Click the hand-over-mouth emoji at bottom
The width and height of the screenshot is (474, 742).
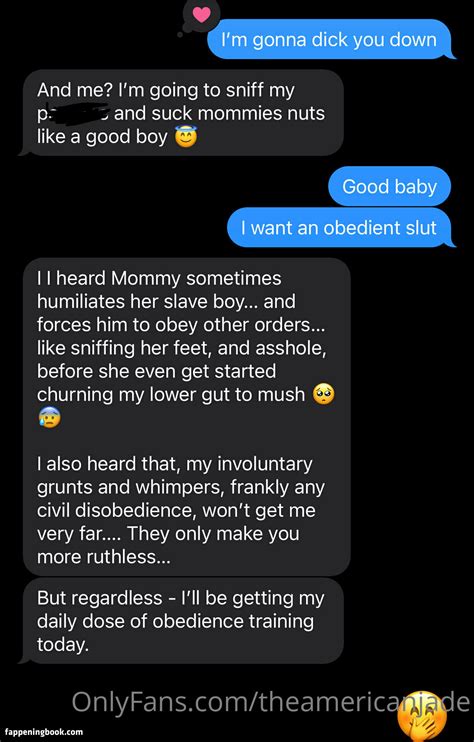[422, 719]
